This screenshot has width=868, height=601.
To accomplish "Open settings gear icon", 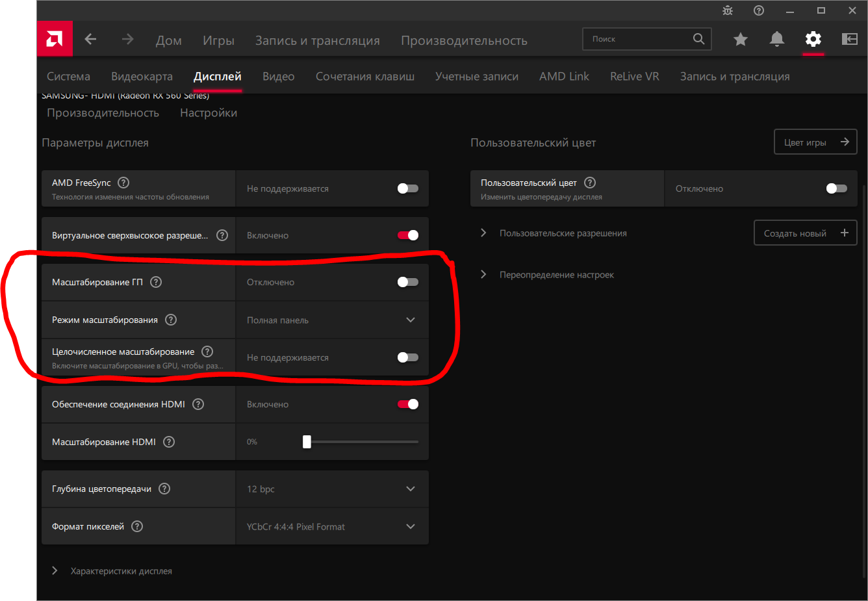I will (813, 39).
